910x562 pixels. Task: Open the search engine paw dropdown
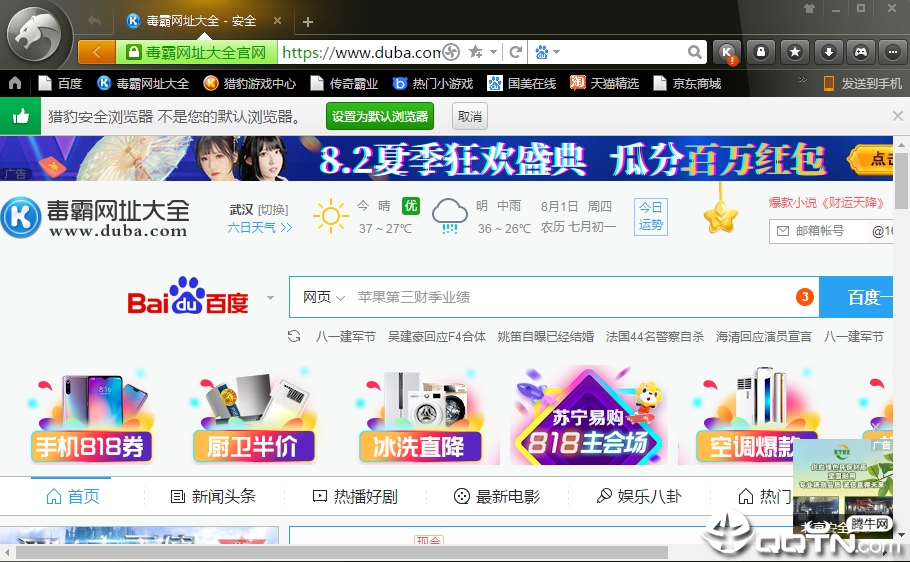(x=546, y=52)
